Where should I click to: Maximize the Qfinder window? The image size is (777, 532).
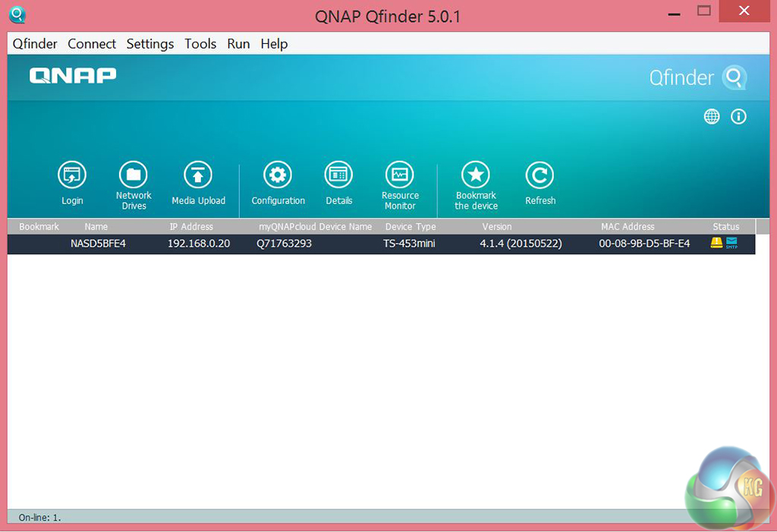[x=703, y=11]
